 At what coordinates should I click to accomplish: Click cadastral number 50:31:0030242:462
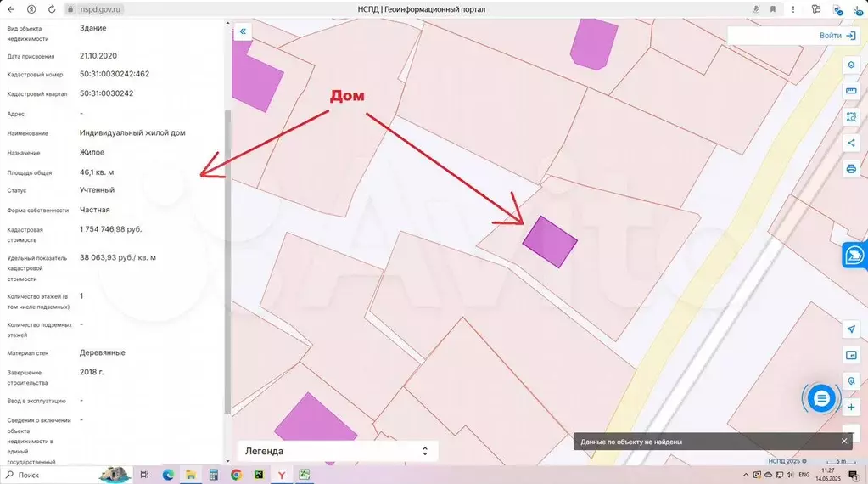point(115,74)
